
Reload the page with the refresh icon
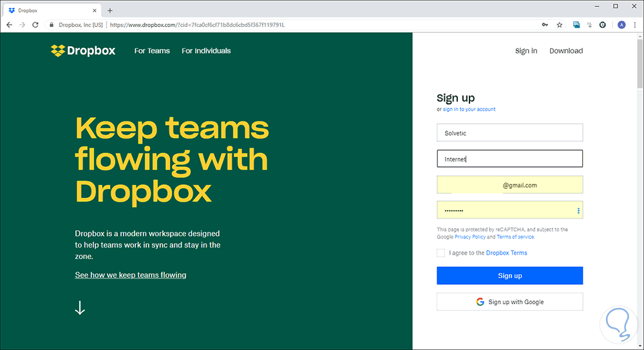point(35,24)
